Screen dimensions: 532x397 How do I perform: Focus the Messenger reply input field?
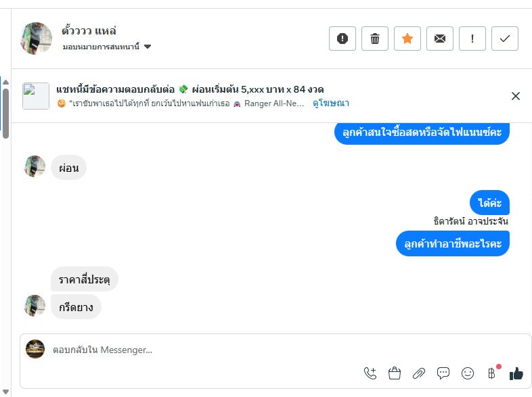(203, 350)
